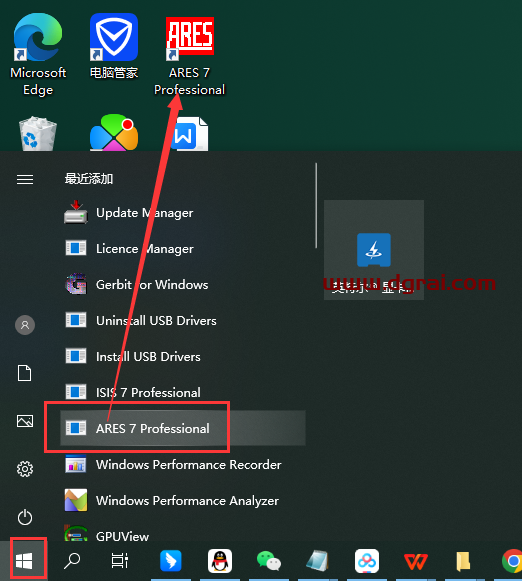Open Baidu Netdisk on the taskbar

point(367,561)
